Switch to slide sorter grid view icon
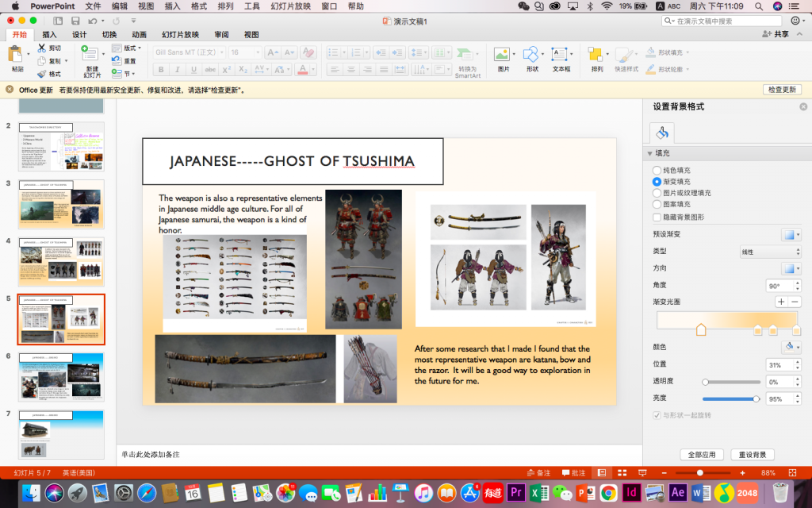 [x=622, y=473]
